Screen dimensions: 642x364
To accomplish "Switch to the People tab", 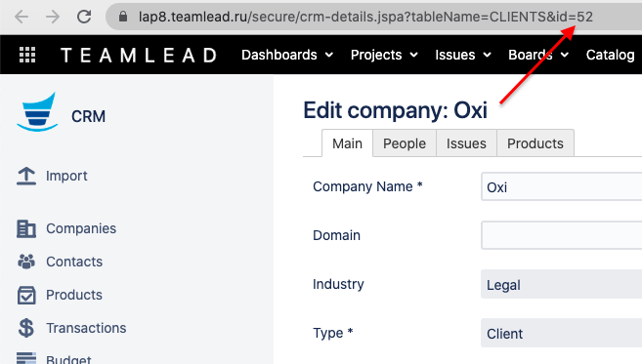I will 405,143.
